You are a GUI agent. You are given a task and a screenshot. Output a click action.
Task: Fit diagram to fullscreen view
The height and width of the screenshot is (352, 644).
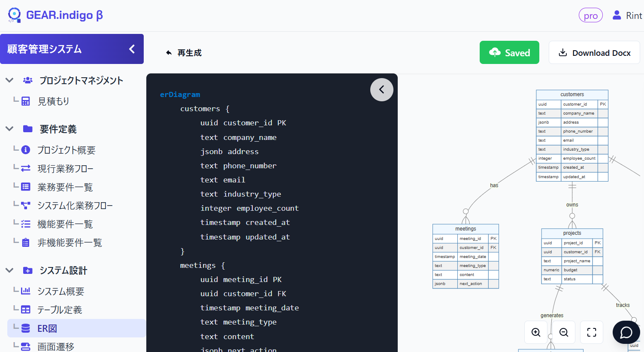coord(592,332)
